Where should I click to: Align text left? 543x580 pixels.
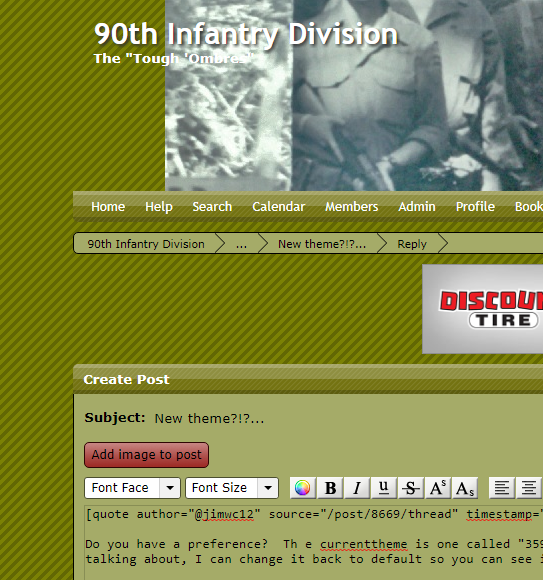(x=502, y=488)
